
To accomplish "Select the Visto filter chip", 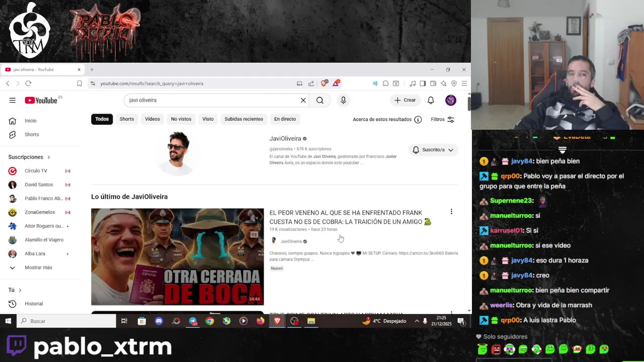I will click(x=208, y=119).
